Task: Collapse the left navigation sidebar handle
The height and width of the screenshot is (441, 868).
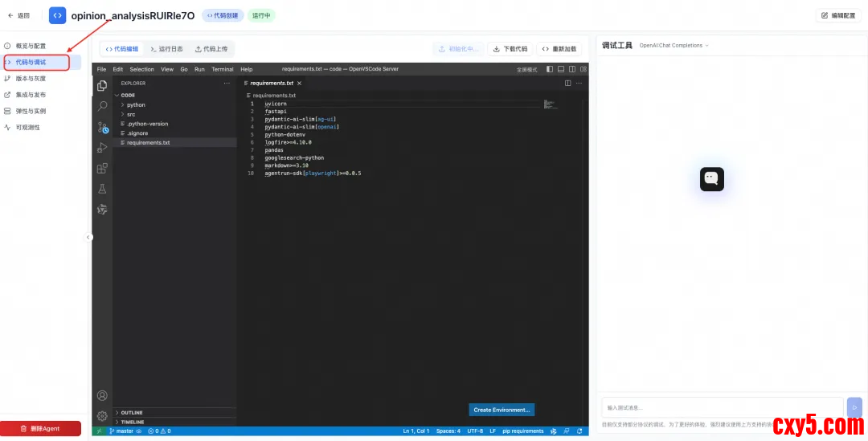Action: [x=88, y=237]
